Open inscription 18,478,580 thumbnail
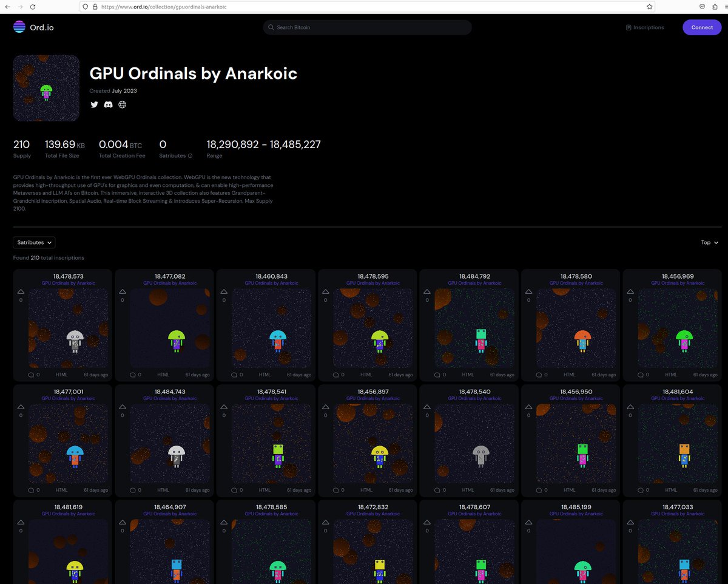 576,328
